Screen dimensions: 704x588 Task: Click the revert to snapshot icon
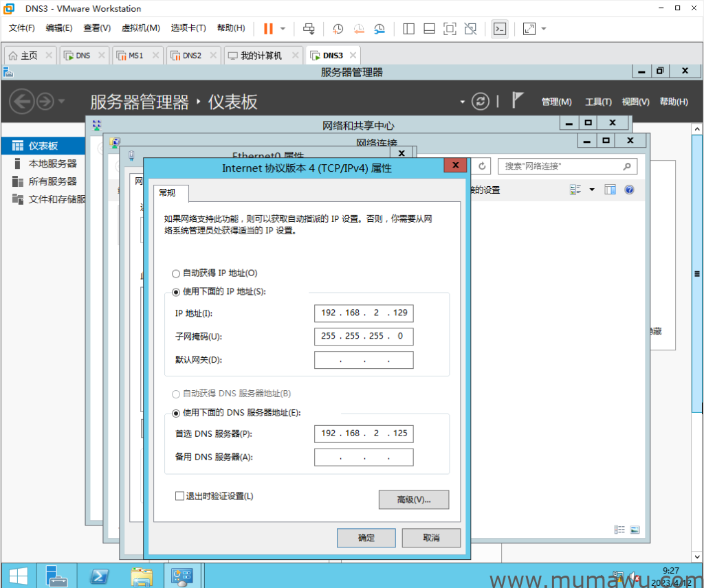click(359, 29)
